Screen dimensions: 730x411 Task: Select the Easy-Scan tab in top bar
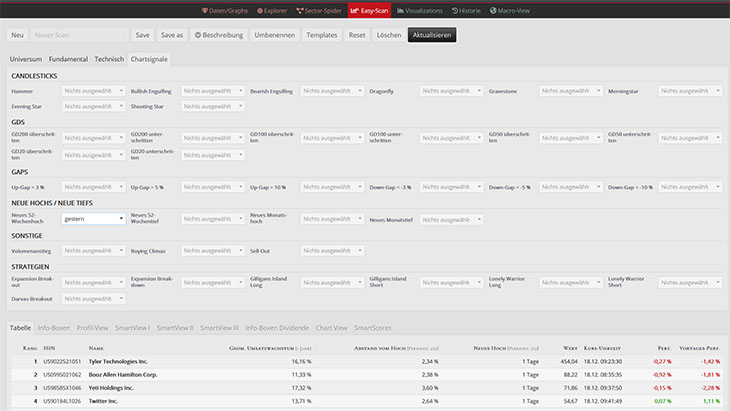[x=369, y=11]
